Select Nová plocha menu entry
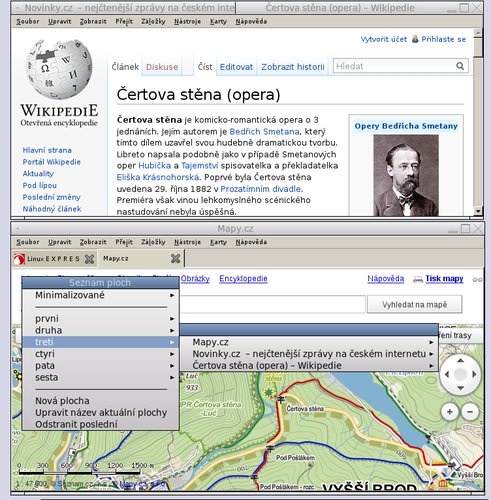This screenshot has height=500, width=491. [x=101, y=401]
